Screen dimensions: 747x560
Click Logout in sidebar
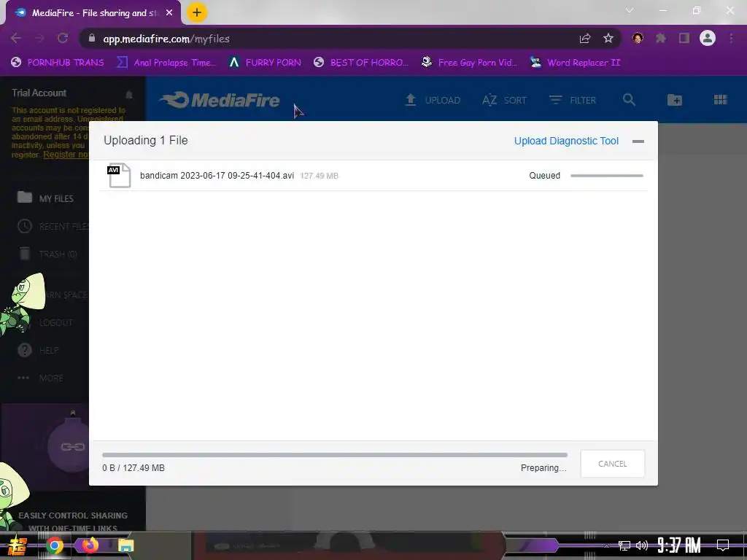coord(55,322)
